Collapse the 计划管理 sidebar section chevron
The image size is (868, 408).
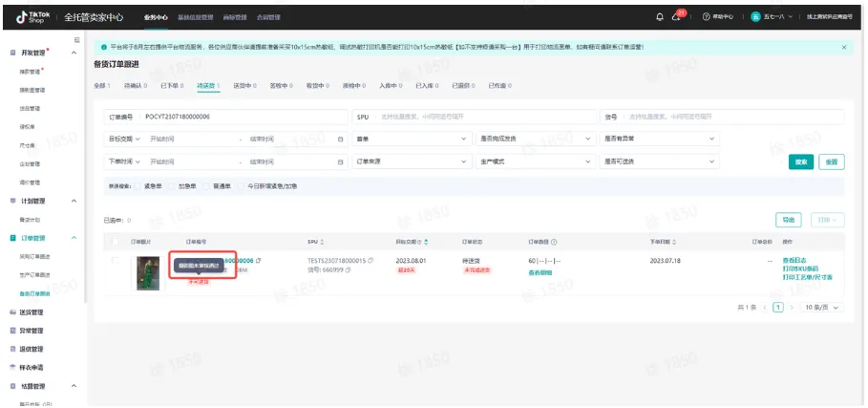pos(74,201)
